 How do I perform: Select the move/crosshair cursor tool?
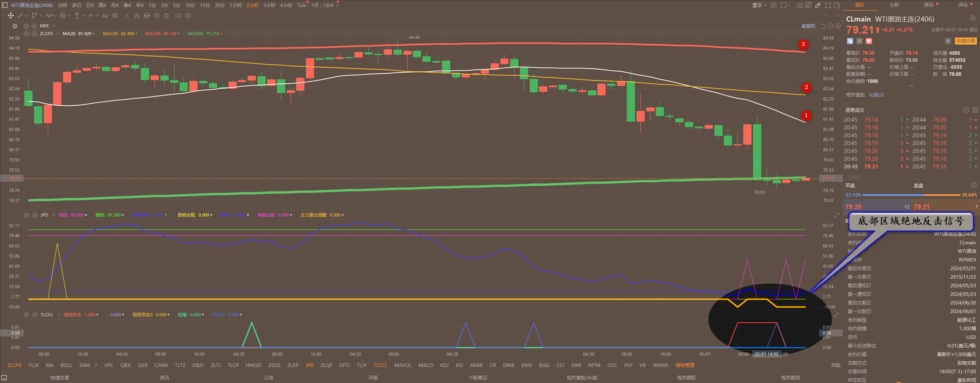[11, 16]
